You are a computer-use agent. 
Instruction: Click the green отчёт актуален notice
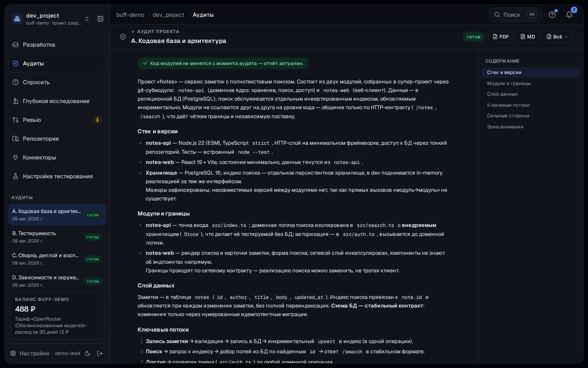click(x=223, y=63)
